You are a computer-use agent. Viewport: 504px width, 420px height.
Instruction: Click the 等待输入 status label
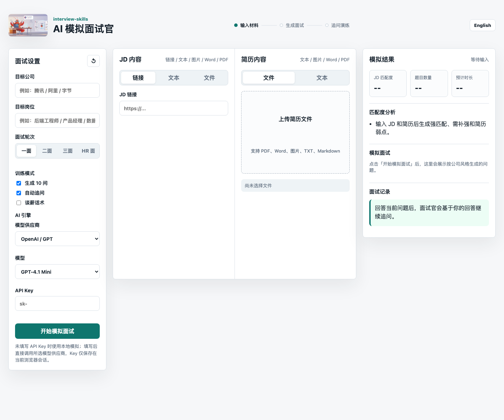[480, 59]
